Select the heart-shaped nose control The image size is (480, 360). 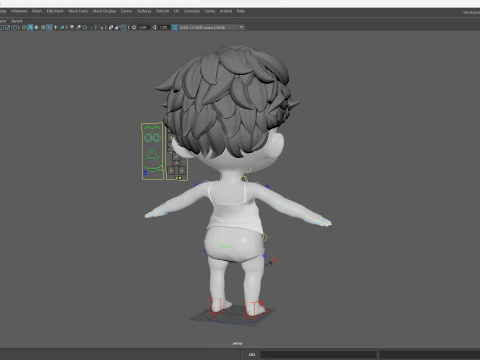pos(152,154)
